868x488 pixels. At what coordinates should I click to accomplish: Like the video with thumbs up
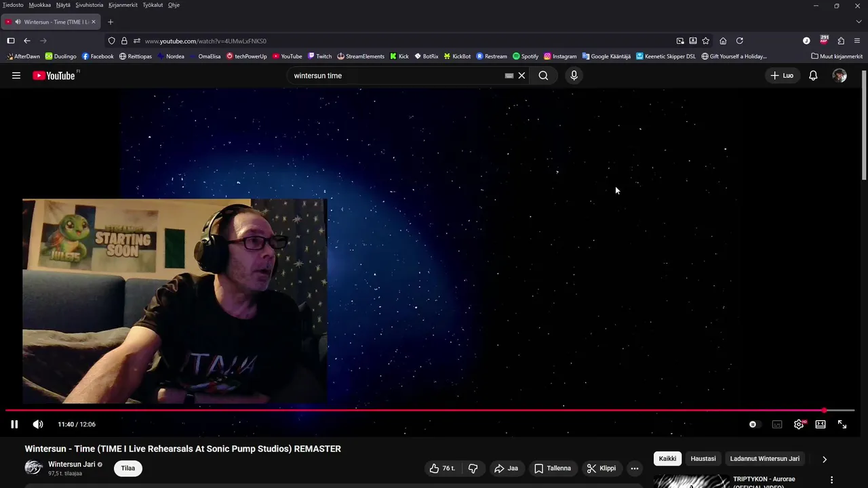point(443,468)
